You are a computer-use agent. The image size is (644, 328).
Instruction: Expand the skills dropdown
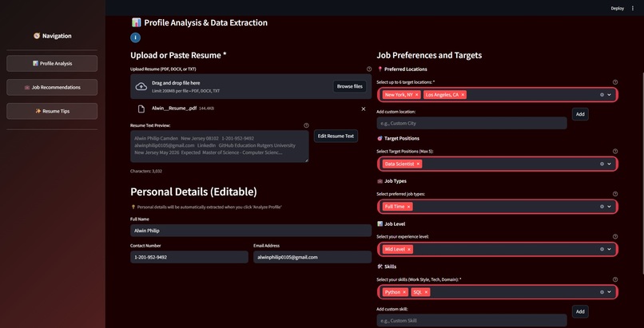[609, 292]
